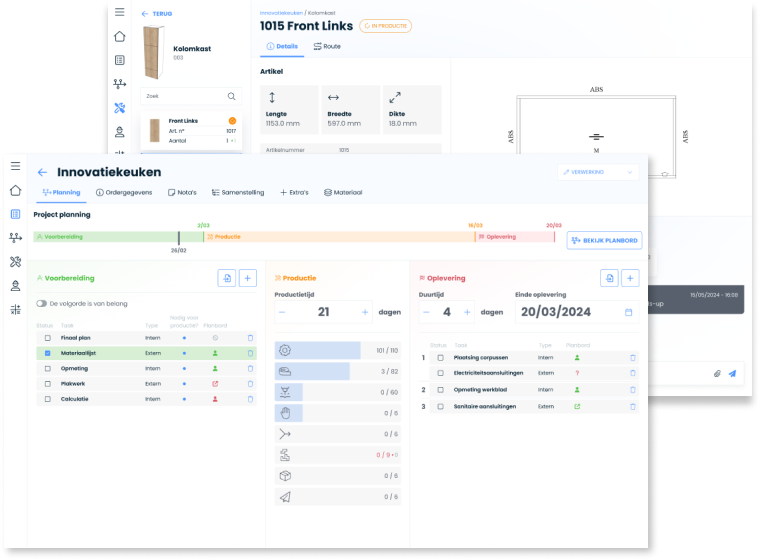Viewport: 760px width, 560px height.
Task: Open the Route tab
Action: pyautogui.click(x=326, y=46)
